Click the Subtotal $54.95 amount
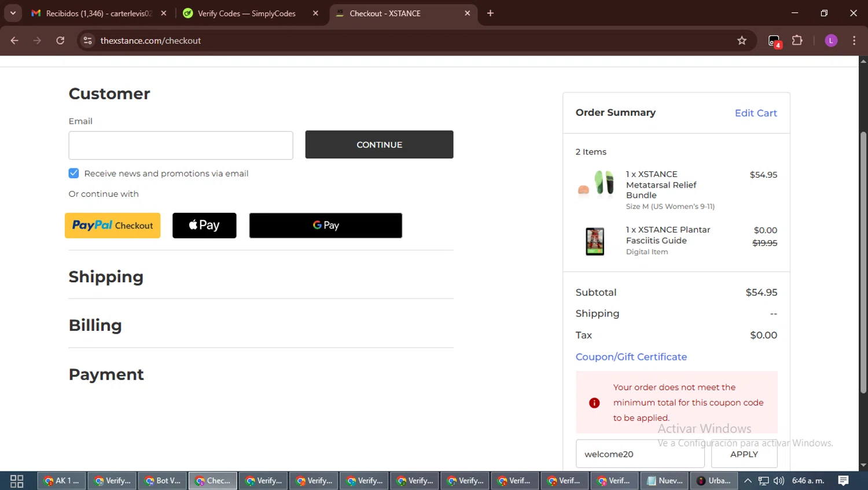The width and height of the screenshot is (868, 490). pos(762,292)
